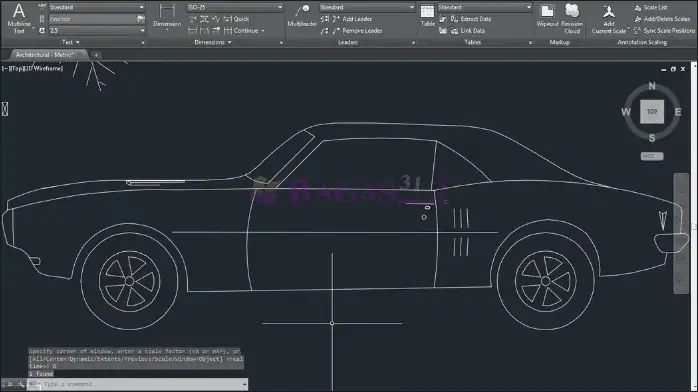This screenshot has height=392, width=698.
Task: Select the Dimension tool
Action: (x=167, y=17)
